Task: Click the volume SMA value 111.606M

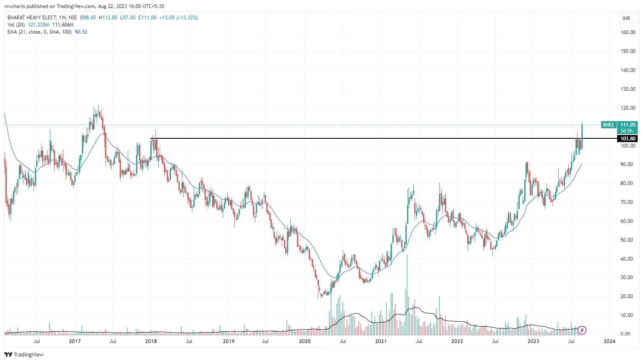Action: coord(63,25)
